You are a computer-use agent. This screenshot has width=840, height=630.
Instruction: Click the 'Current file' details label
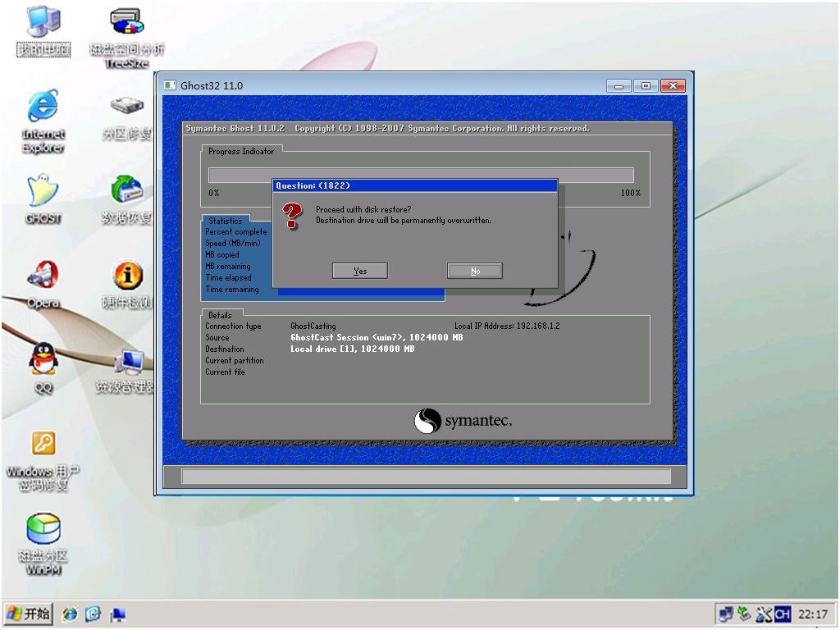[225, 372]
